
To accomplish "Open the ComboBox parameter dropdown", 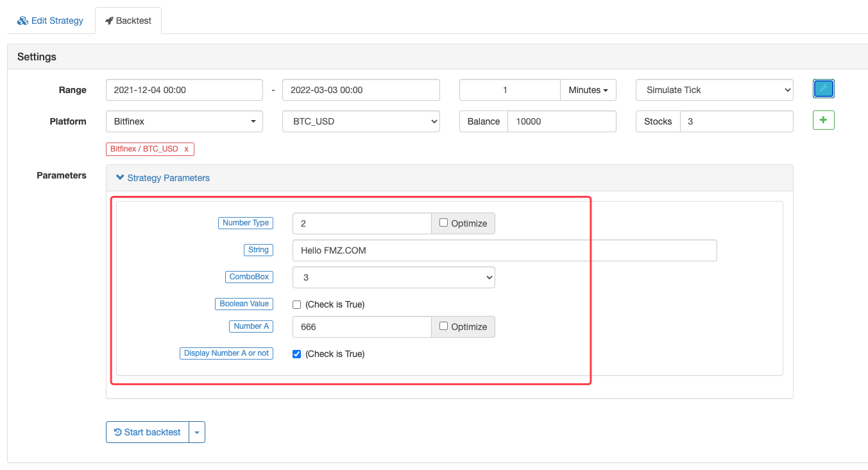I will (393, 277).
